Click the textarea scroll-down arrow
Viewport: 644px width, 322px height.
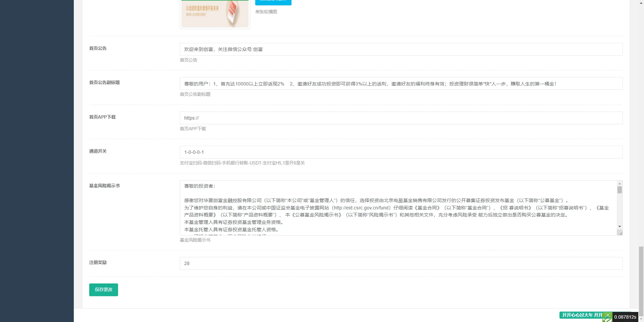click(x=620, y=227)
